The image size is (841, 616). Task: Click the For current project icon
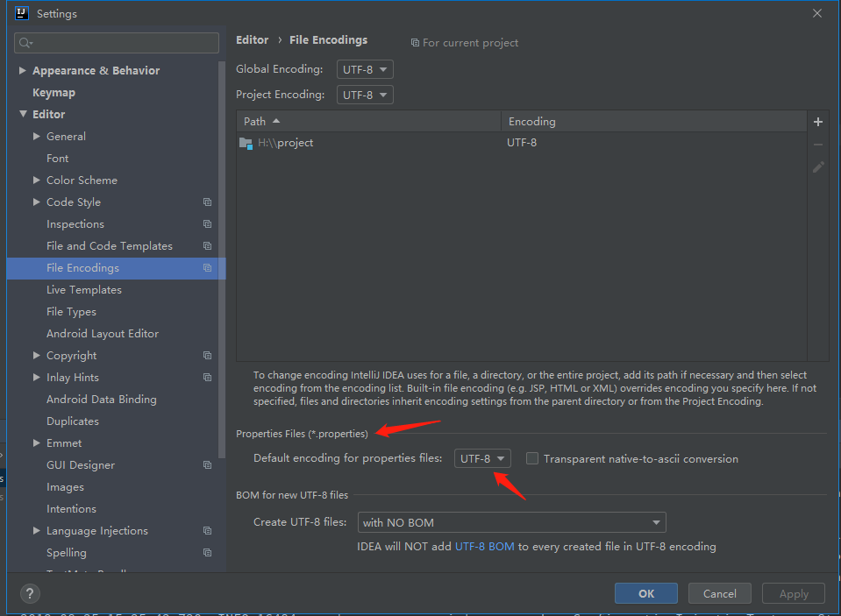(x=415, y=43)
